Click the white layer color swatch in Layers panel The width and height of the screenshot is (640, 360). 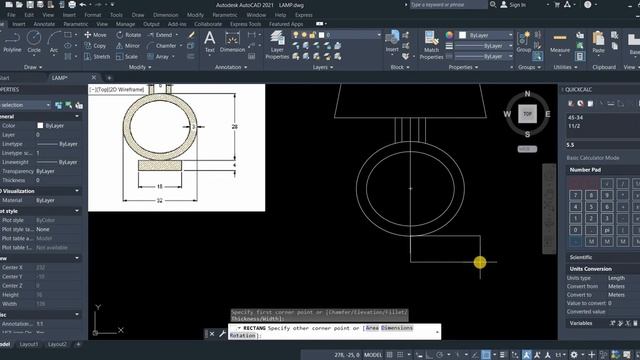(x=322, y=35)
